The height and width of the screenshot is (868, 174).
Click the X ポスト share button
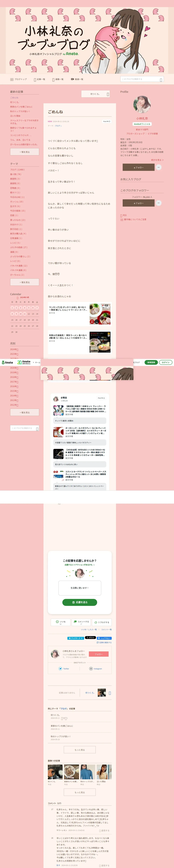click(x=90, y=638)
